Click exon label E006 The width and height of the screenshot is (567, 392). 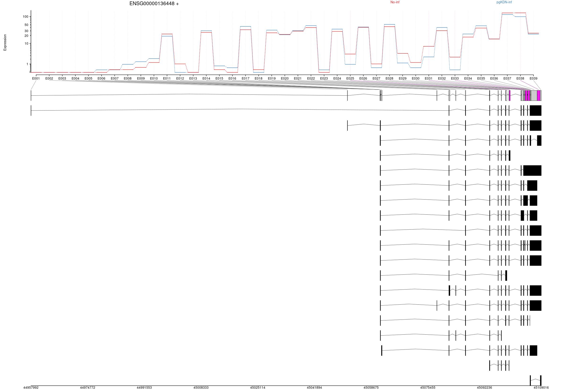click(x=101, y=79)
